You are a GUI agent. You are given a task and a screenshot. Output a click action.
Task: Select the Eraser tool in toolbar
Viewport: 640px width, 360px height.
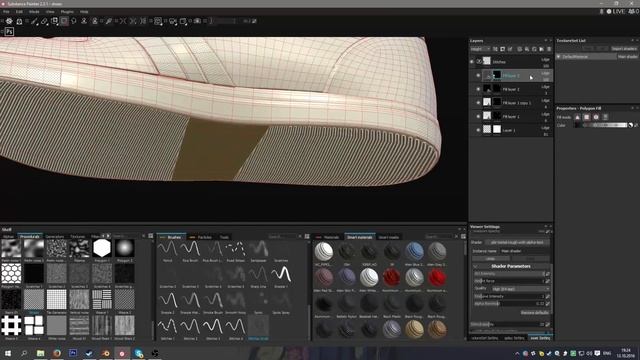click(x=44, y=21)
